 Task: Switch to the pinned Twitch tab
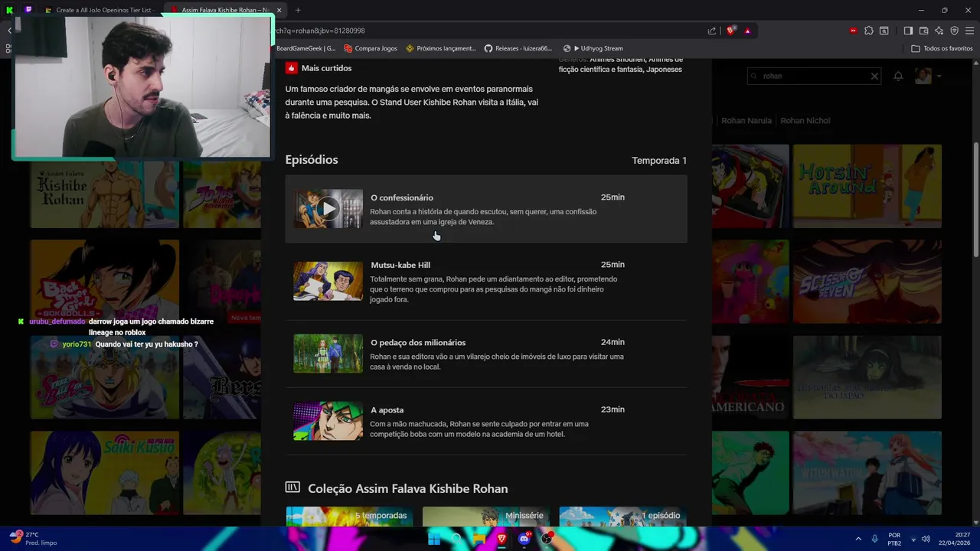pyautogui.click(x=28, y=10)
